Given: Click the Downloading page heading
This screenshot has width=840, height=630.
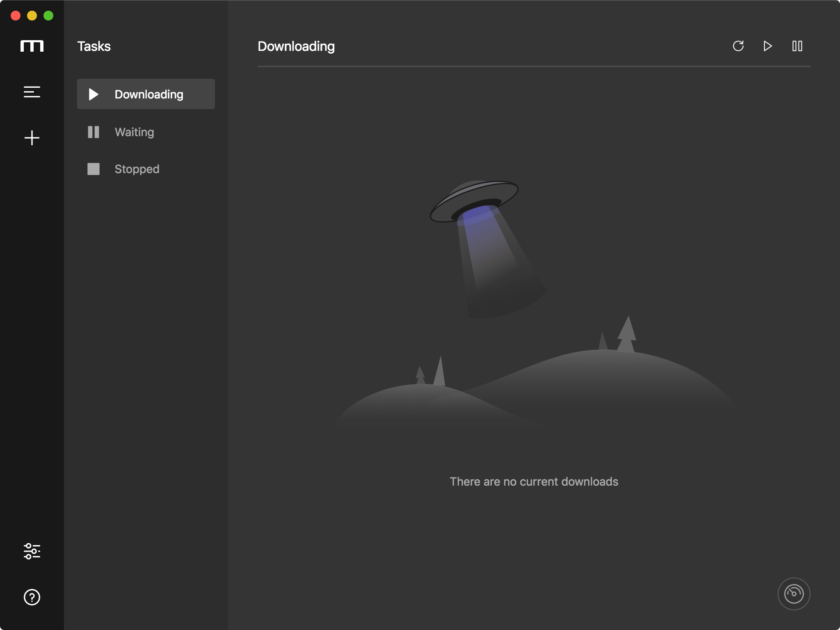Looking at the screenshot, I should 296,46.
